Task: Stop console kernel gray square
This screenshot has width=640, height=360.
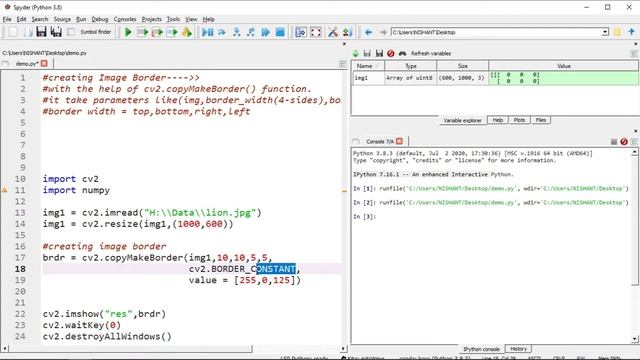Action: pos(613,142)
